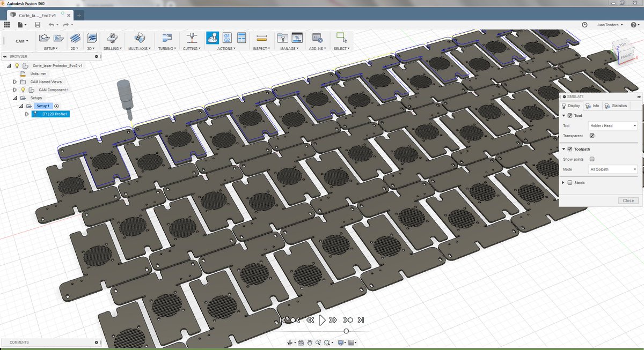Click the Zoom plus icon in navigation bar

click(x=318, y=342)
